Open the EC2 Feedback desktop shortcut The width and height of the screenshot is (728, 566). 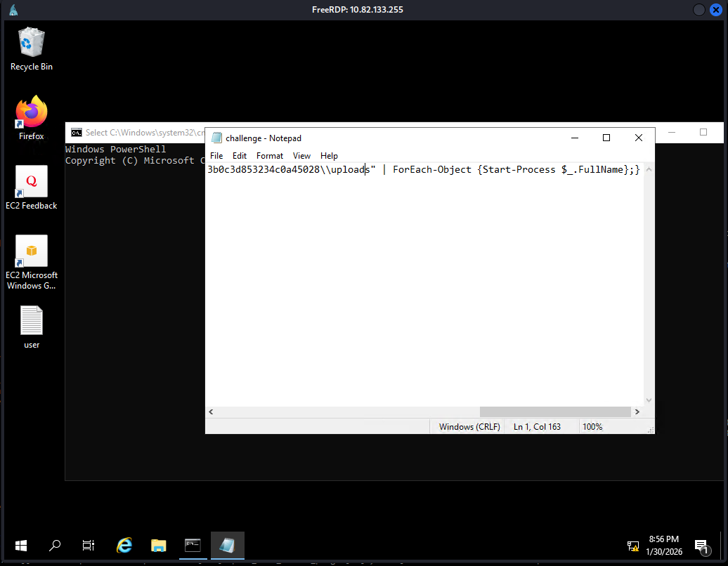coord(32,182)
